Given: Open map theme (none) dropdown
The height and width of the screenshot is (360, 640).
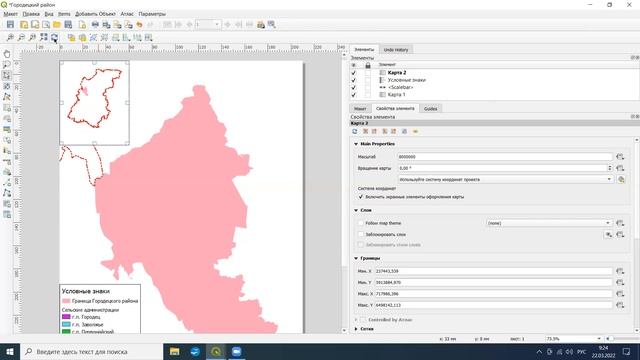Looking at the screenshot, I should [x=549, y=223].
